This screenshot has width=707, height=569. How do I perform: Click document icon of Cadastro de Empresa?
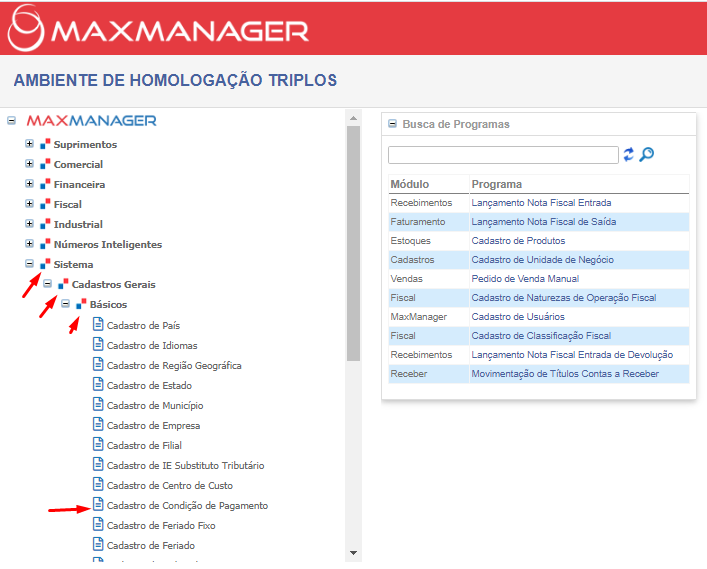point(98,424)
